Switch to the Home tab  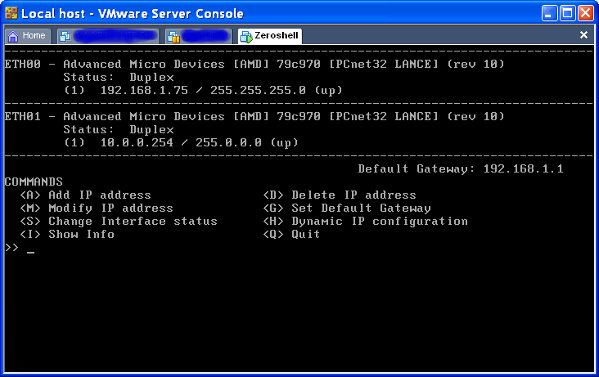point(28,36)
